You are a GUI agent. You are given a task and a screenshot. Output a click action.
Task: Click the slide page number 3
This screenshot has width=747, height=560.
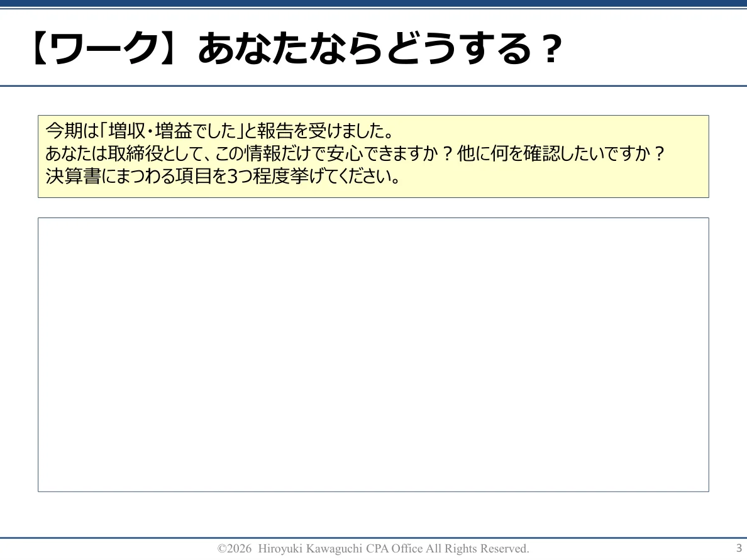coord(739,548)
